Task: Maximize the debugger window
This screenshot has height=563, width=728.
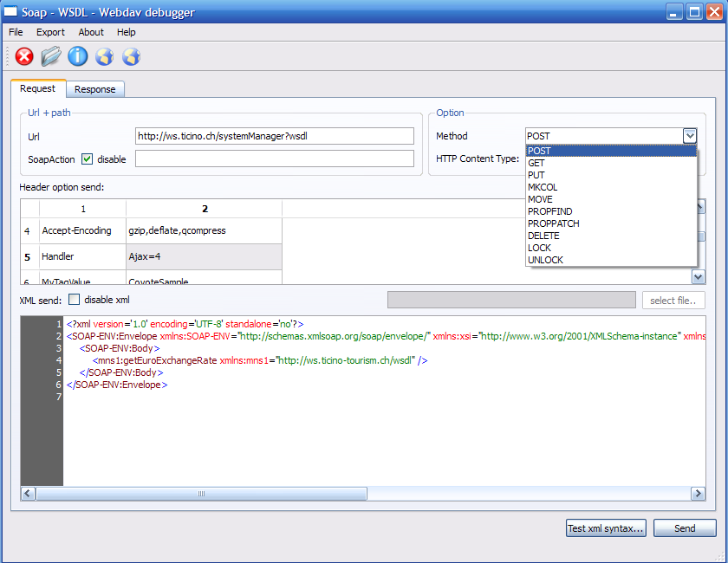Action: (694, 11)
